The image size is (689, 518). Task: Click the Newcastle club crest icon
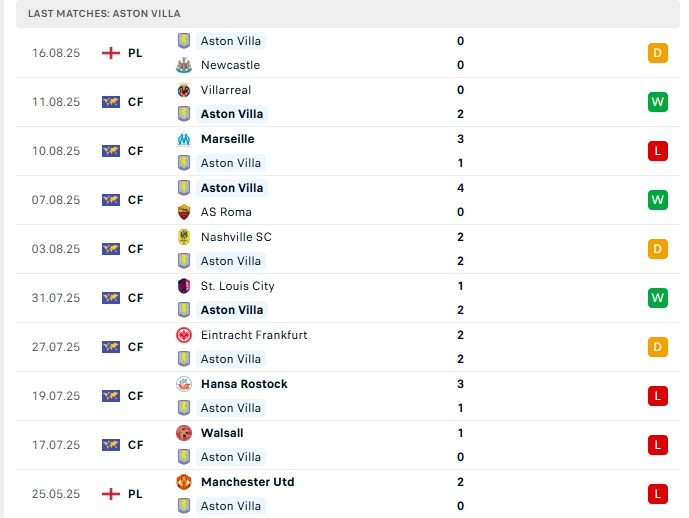click(184, 65)
